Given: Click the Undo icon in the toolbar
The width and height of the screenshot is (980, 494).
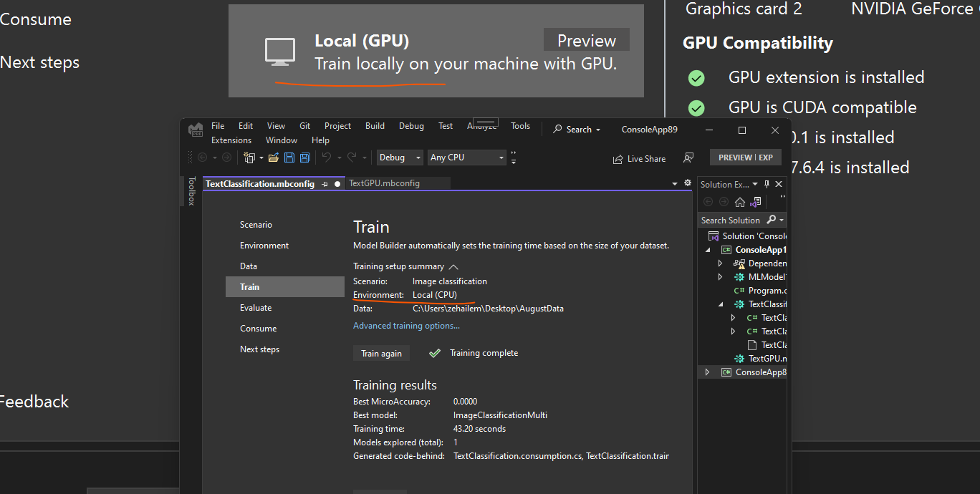Looking at the screenshot, I should click(x=326, y=158).
